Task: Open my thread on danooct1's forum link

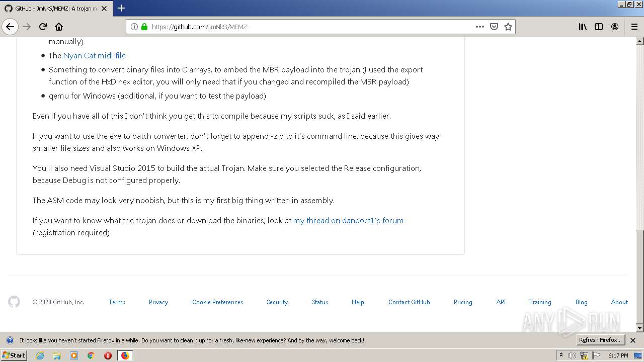Action: tap(348, 220)
